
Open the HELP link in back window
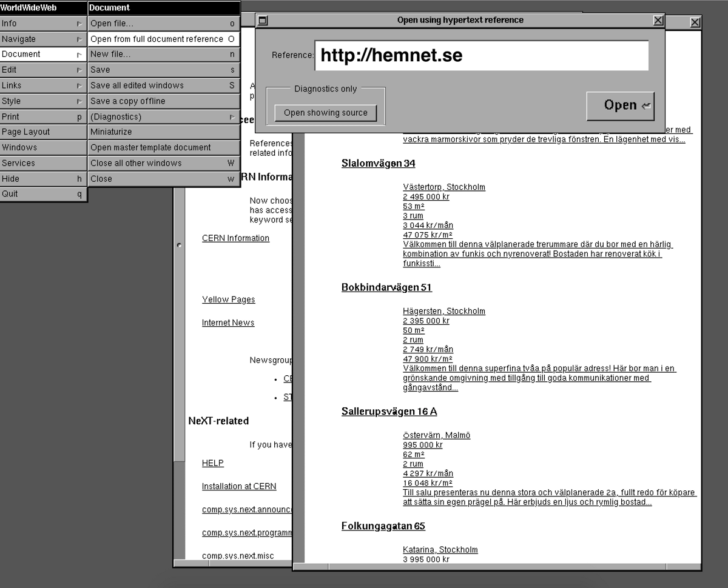coord(213,463)
